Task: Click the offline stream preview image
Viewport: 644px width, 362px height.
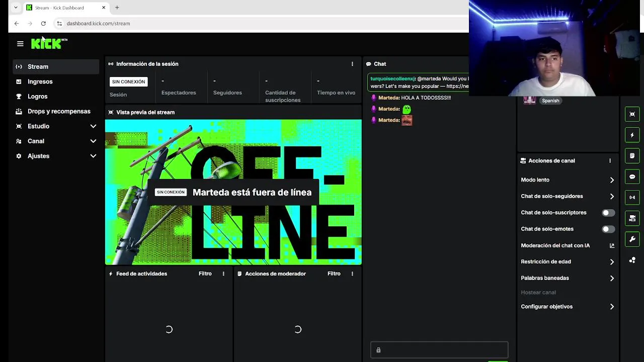Action: point(233,192)
